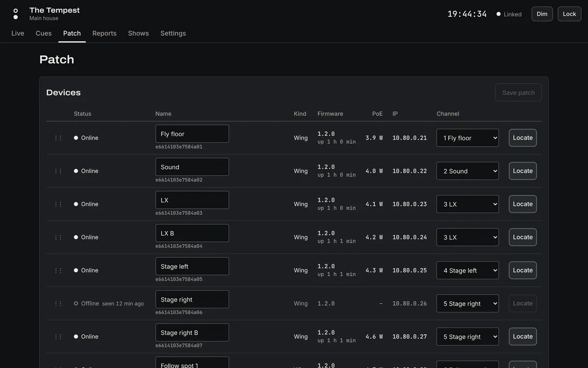Select the Patch tab
Viewport: 588px width, 368px height.
coord(72,33)
